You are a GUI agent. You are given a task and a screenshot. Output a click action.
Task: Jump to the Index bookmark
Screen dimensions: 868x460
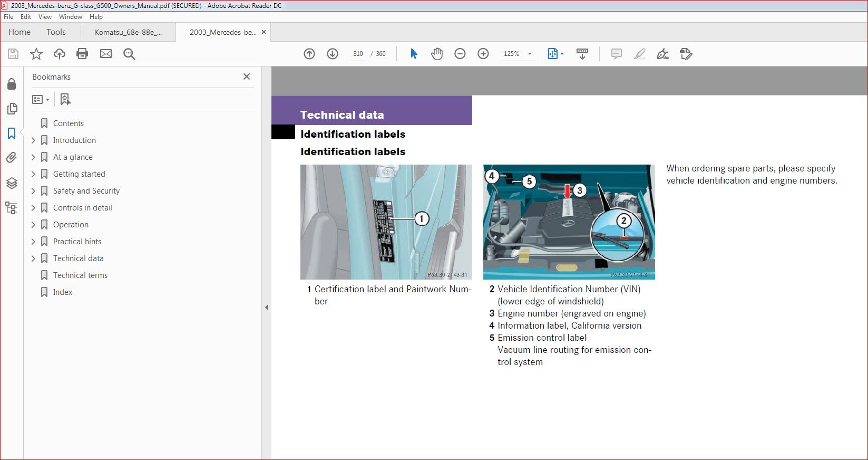pos(63,292)
